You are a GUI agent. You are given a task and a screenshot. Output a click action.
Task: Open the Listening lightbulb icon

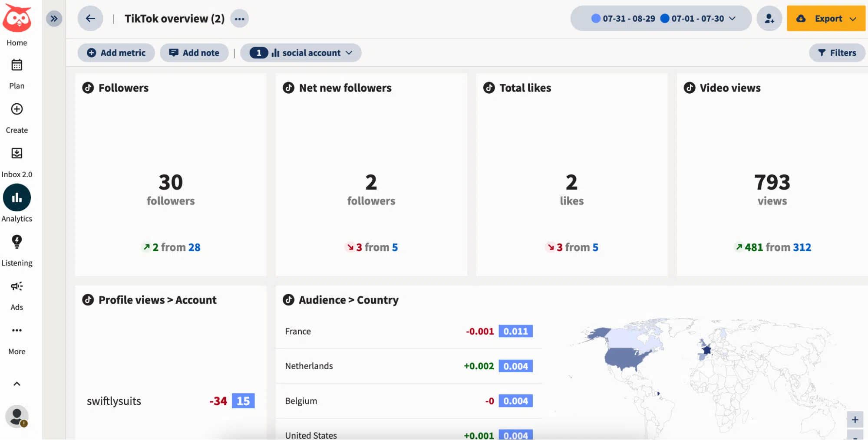(x=17, y=242)
